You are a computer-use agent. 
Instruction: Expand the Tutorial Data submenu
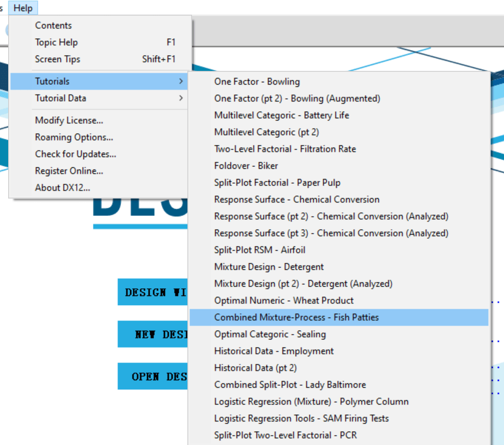coord(99,98)
